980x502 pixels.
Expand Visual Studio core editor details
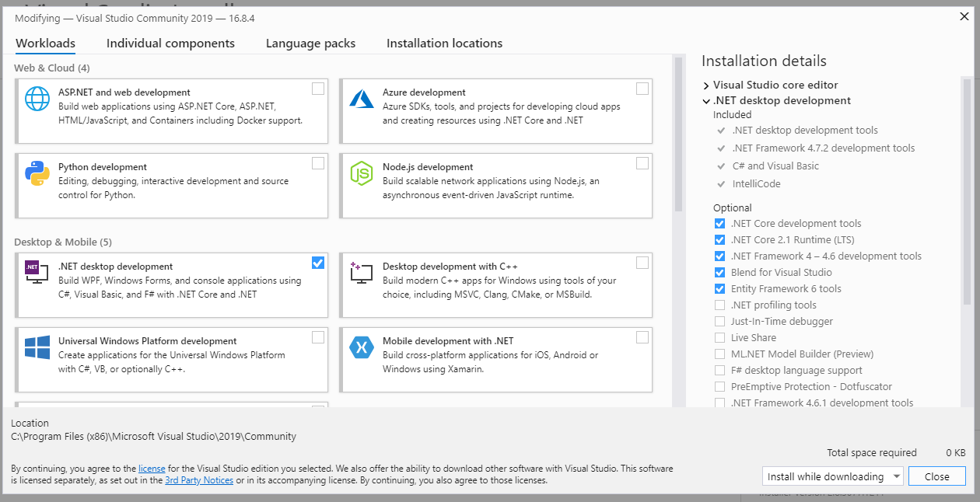point(706,85)
